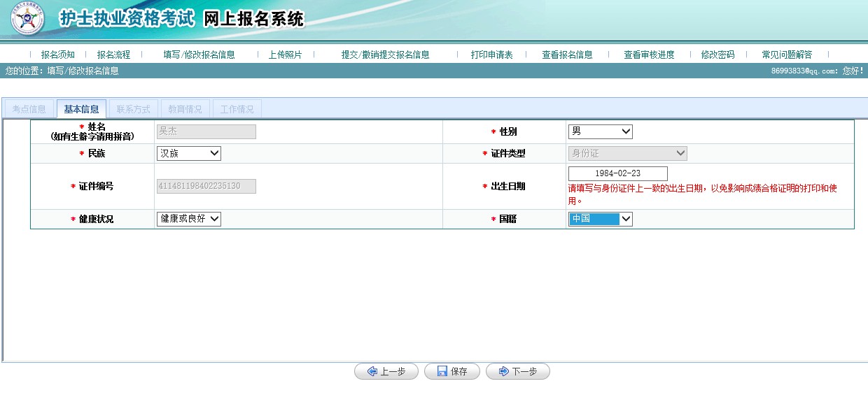Switch to the 基本信息 tab

coord(81,109)
